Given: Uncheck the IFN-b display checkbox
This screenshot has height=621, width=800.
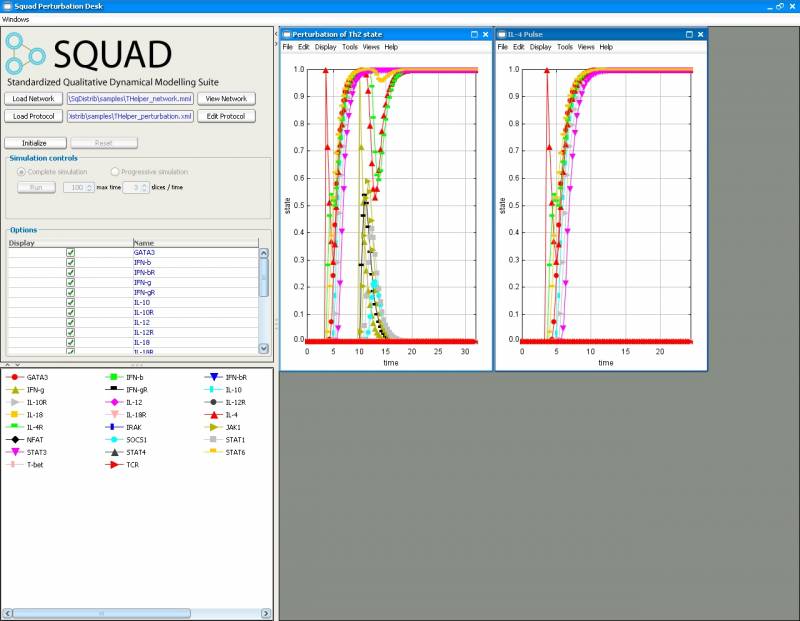Looking at the screenshot, I should pyautogui.click(x=70, y=262).
